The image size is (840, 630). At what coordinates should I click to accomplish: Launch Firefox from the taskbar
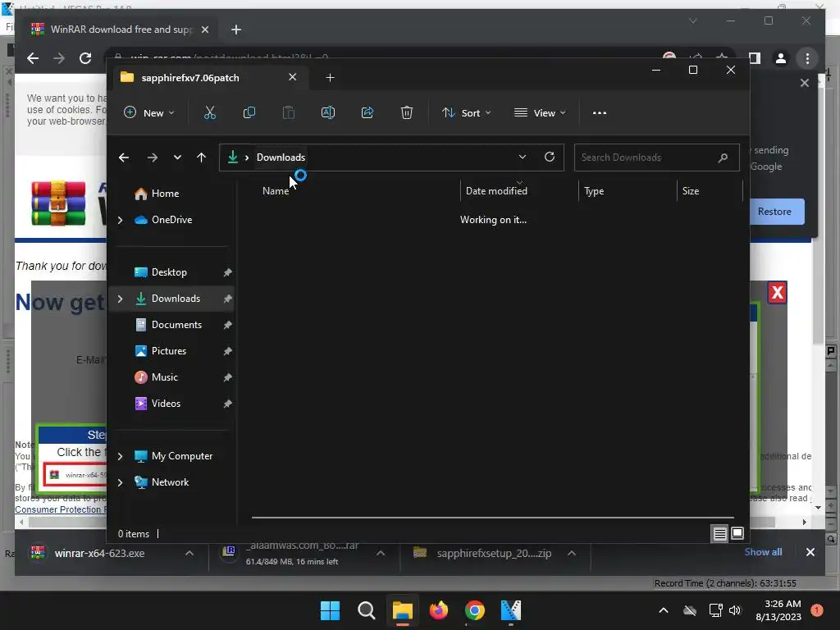[x=439, y=610]
